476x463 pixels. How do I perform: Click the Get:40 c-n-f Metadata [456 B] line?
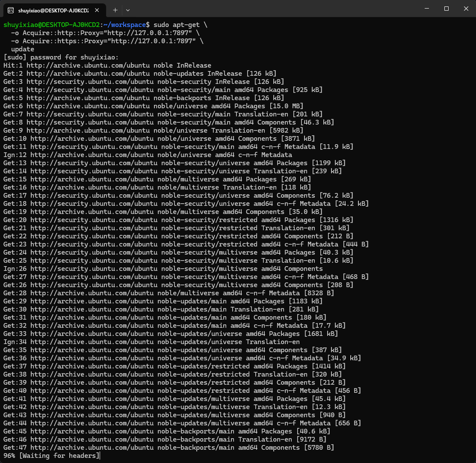(182, 391)
